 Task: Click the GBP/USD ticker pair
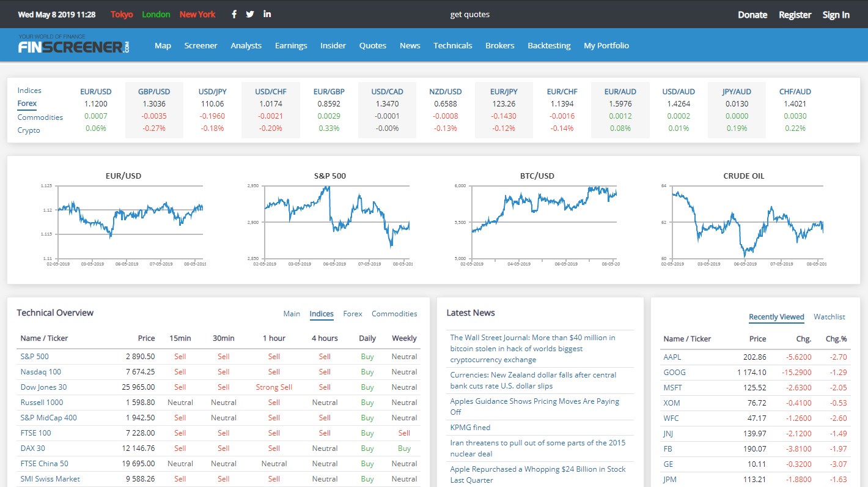(154, 92)
